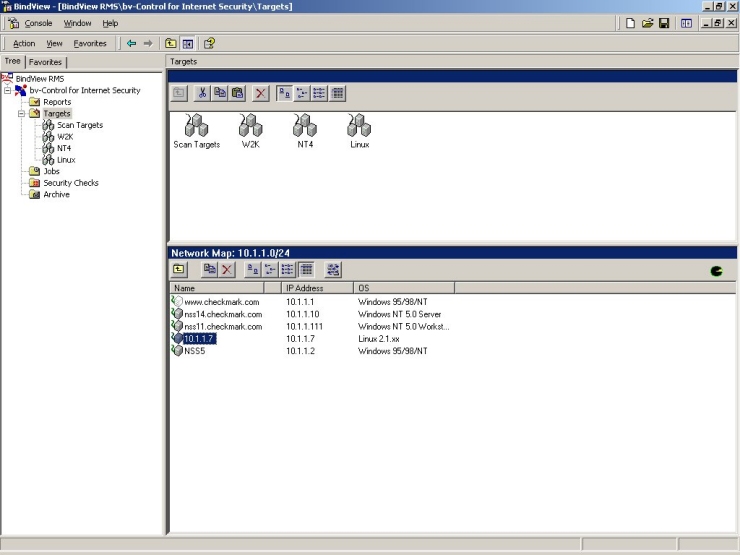Select host named 10.1.1.7 in Name column

(199, 338)
